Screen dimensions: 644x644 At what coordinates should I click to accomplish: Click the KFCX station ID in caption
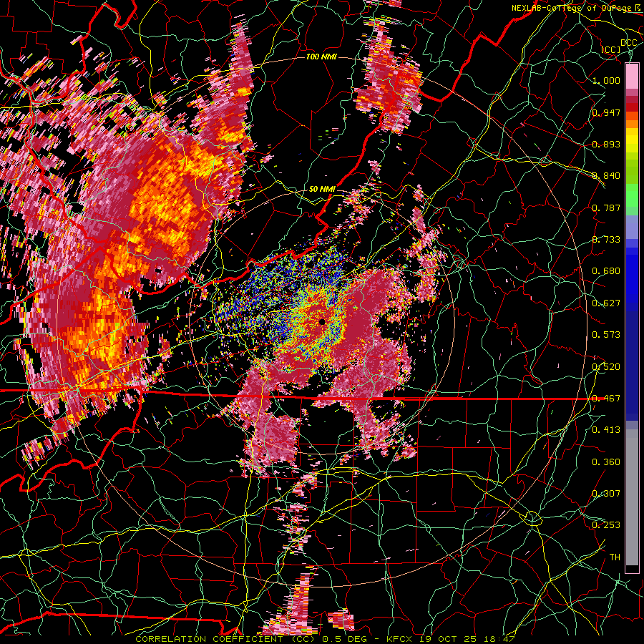[399, 639]
